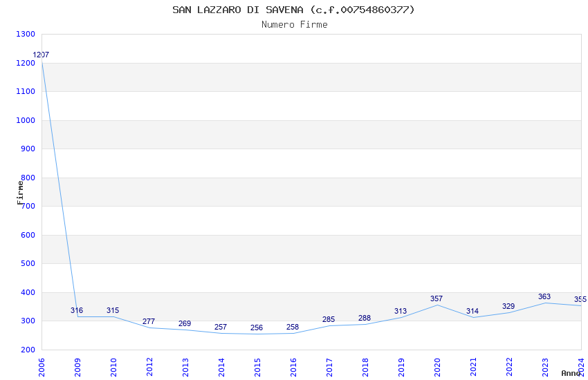Click the y-axis value 500
This screenshot has width=588, height=380.
point(28,263)
